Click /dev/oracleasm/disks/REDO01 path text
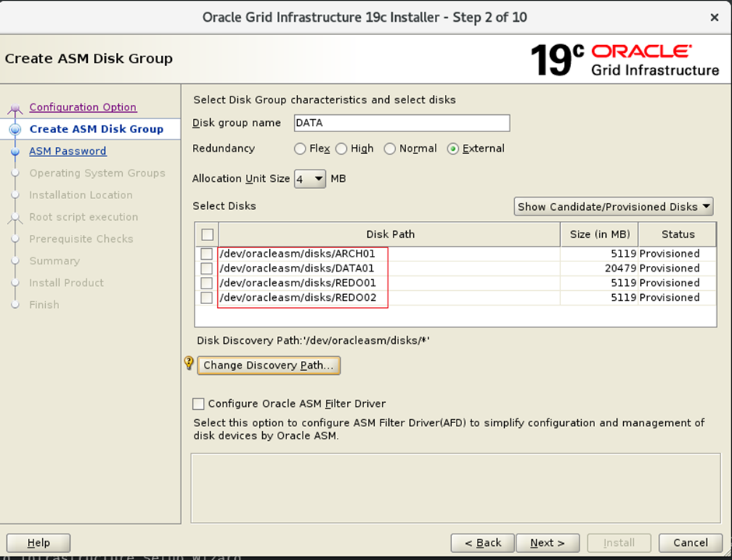 [x=298, y=283]
